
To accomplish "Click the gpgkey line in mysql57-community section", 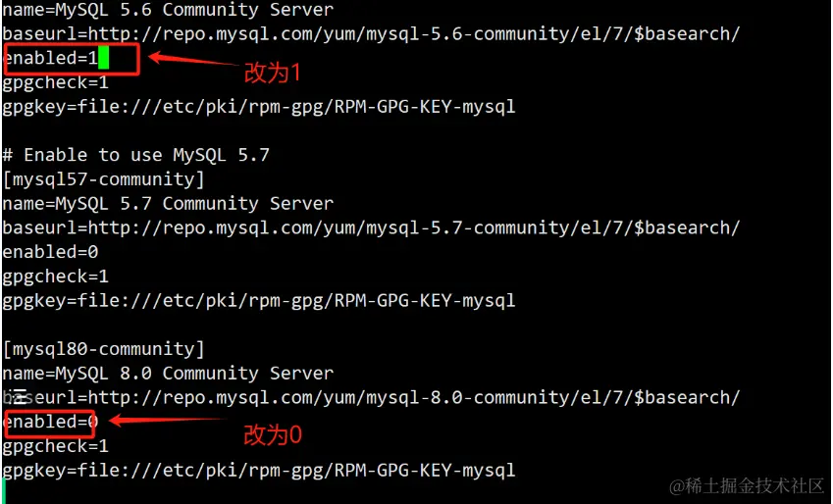I will 258,300.
